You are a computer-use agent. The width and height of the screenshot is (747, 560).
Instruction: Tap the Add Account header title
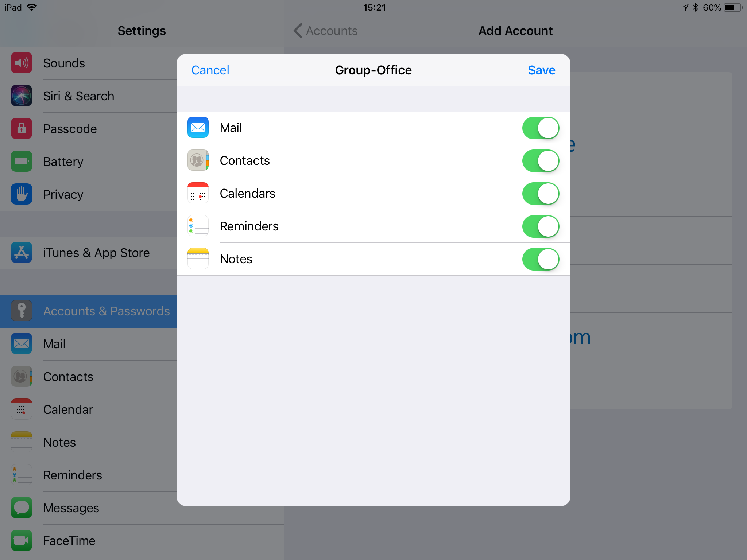click(x=515, y=31)
